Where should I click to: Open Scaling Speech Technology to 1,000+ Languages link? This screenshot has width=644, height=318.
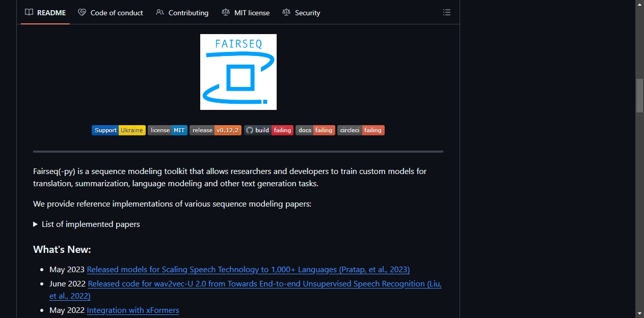click(x=248, y=270)
